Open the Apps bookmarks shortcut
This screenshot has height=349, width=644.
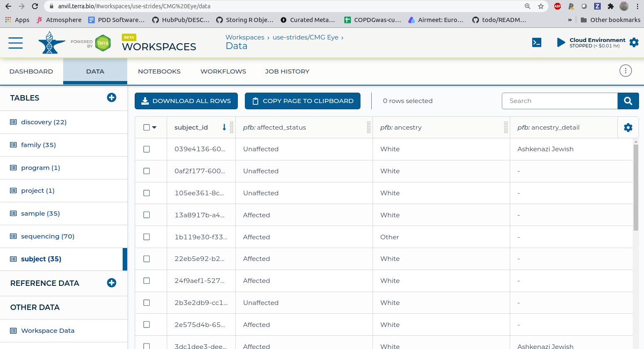tap(17, 20)
